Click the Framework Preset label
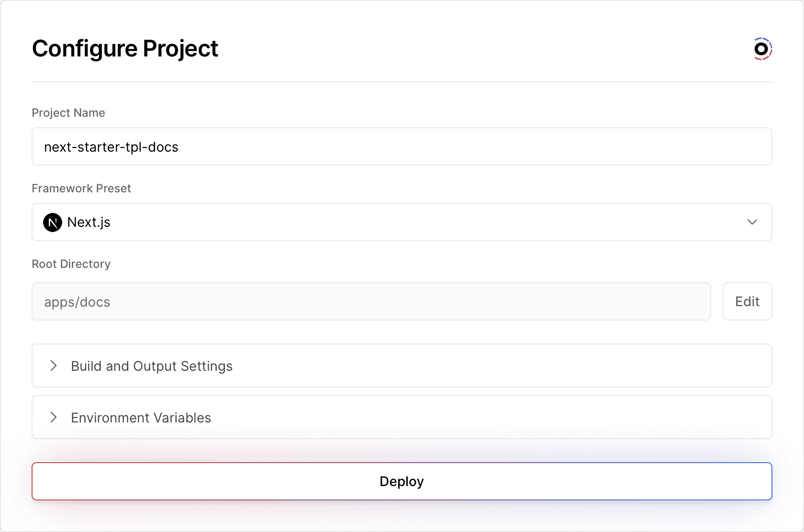Viewport: 804px width, 532px height. (81, 188)
